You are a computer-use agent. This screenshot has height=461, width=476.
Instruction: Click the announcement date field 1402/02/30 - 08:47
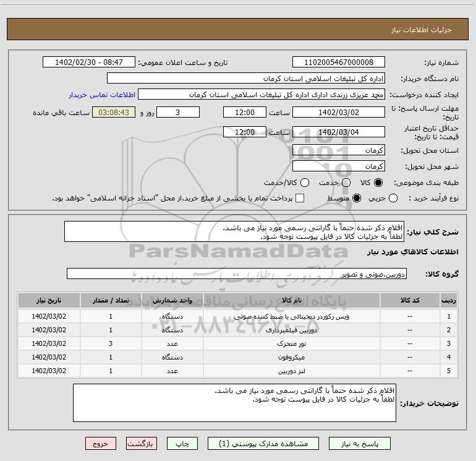click(x=89, y=62)
